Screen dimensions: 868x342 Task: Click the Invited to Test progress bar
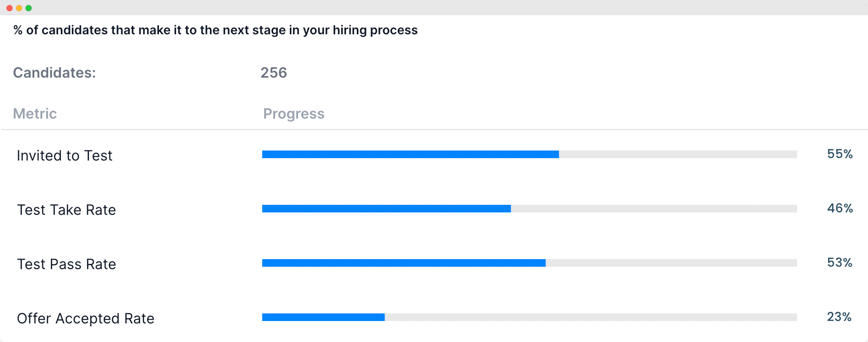pyautogui.click(x=530, y=154)
